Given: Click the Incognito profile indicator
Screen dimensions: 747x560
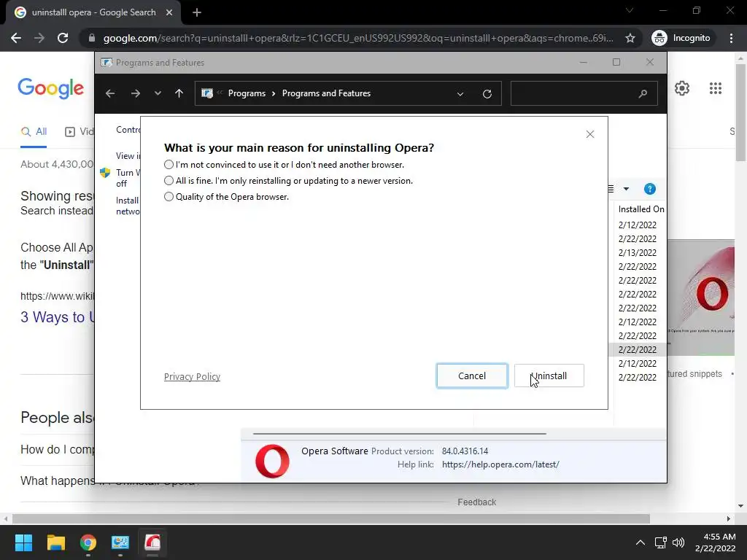Looking at the screenshot, I should point(681,38).
